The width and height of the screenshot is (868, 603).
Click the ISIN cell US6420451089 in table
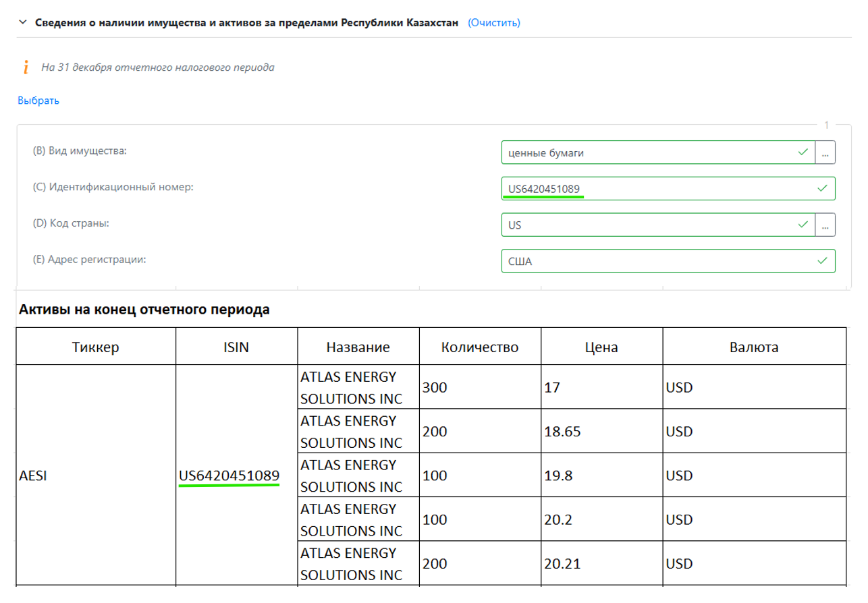236,476
